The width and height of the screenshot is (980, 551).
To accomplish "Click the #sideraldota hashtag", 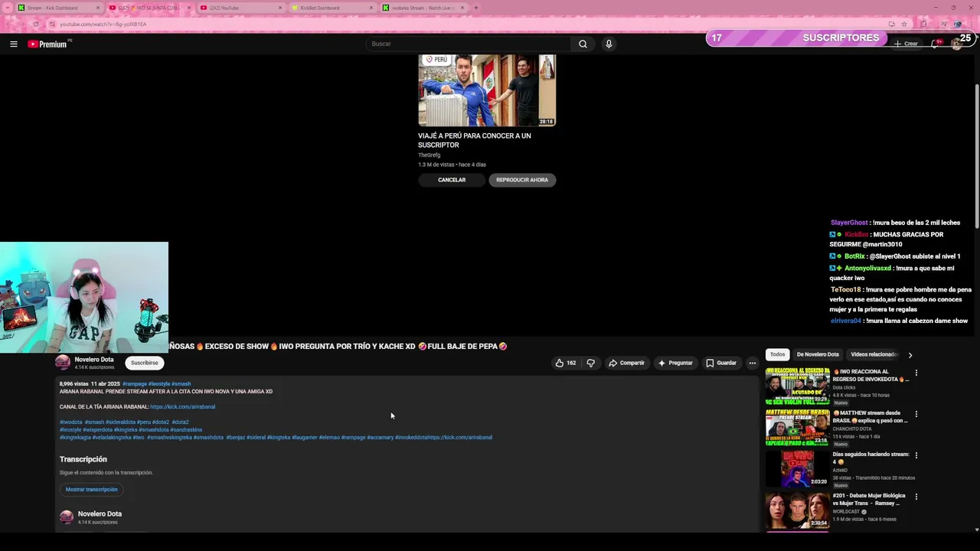I will [120, 422].
